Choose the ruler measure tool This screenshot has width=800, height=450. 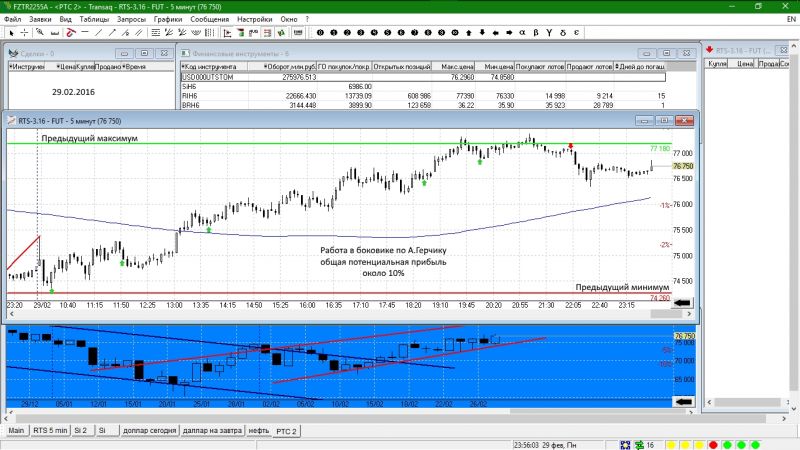coord(54,33)
